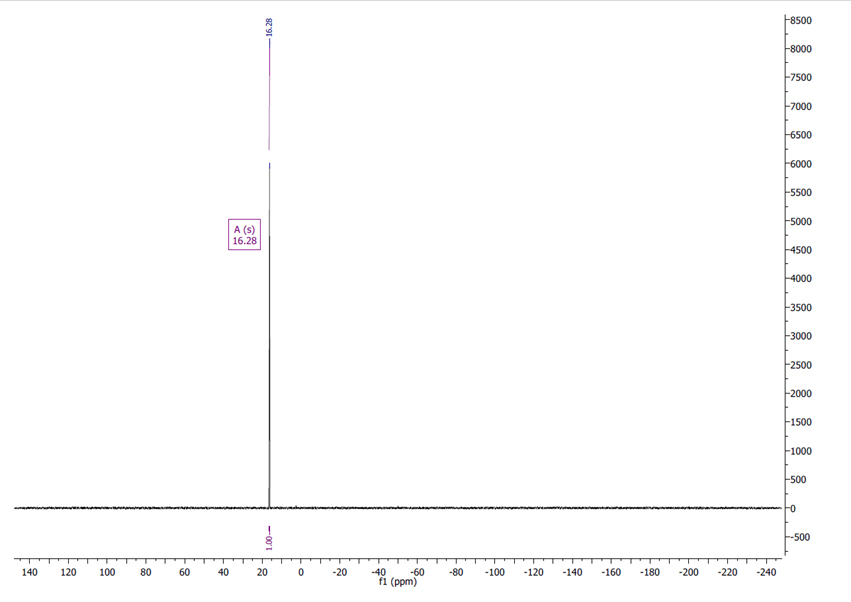
Task: Click the -240 tick label on horizontal axis
Action: pos(766,573)
